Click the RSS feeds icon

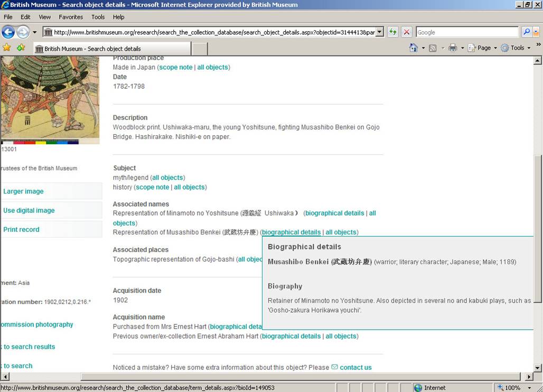pyautogui.click(x=433, y=48)
